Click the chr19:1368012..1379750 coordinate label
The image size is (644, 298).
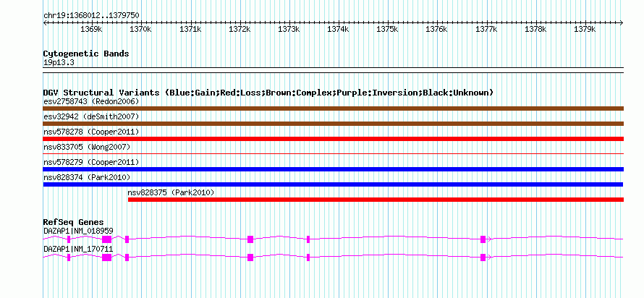click(91, 16)
